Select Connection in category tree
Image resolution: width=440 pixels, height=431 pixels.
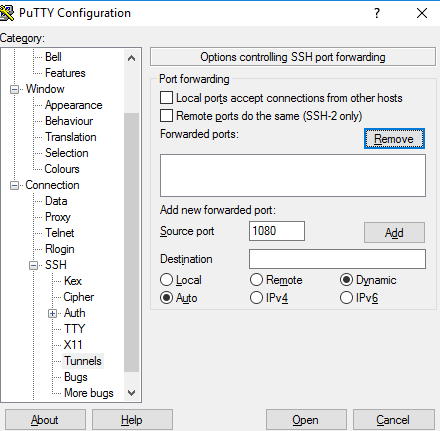click(52, 185)
